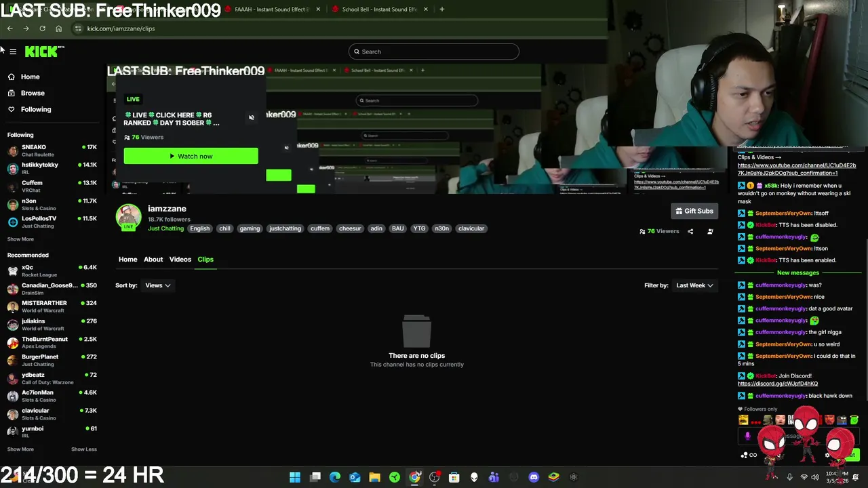Open Outlook from taskbar
The image size is (868, 488).
pos(355,477)
